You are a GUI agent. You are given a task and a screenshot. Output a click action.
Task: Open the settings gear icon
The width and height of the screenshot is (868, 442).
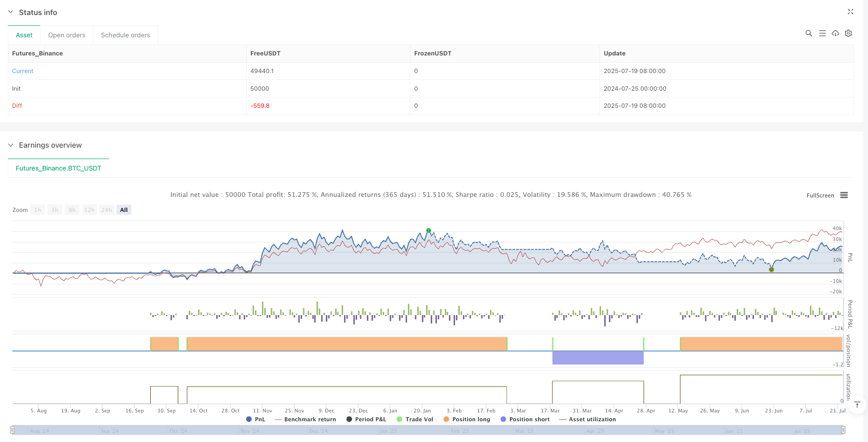coord(848,33)
